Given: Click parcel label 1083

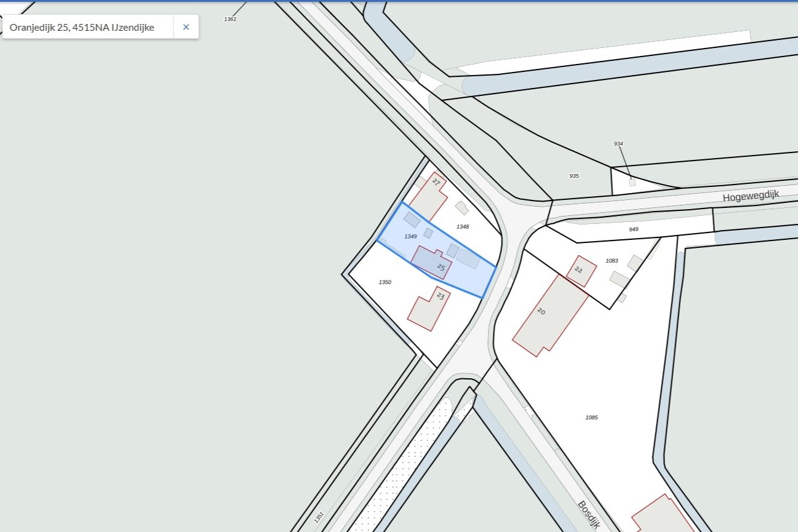Looking at the screenshot, I should point(612,261).
